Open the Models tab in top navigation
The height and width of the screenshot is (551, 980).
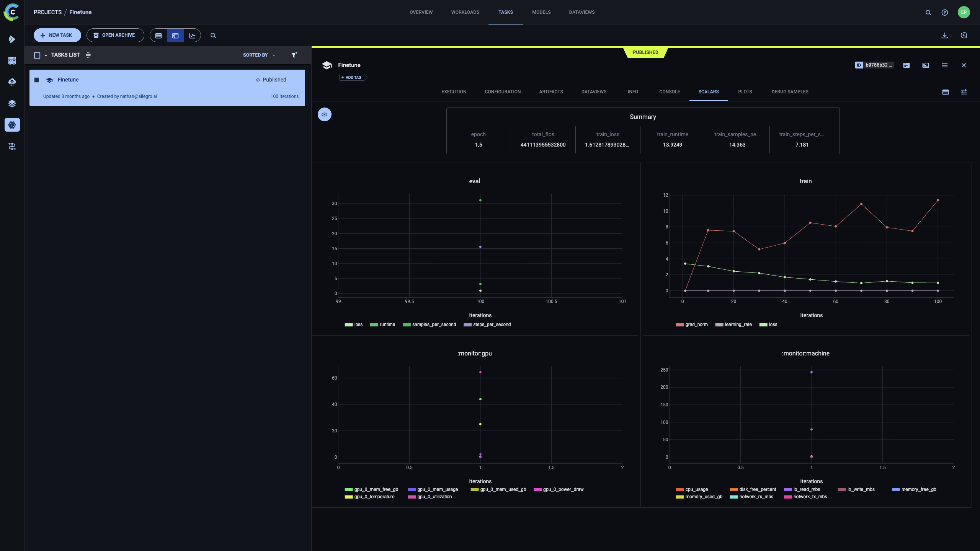tap(541, 12)
